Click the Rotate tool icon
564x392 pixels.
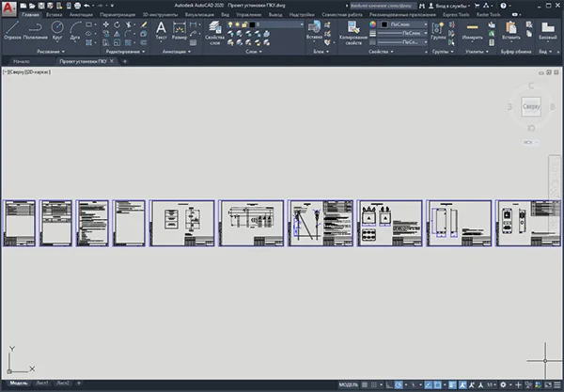click(117, 24)
